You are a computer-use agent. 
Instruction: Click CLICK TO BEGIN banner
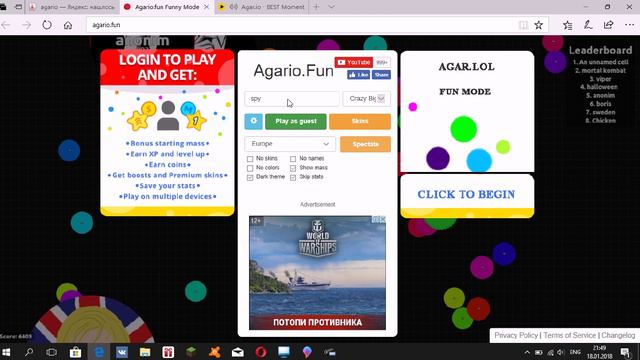coord(467,196)
